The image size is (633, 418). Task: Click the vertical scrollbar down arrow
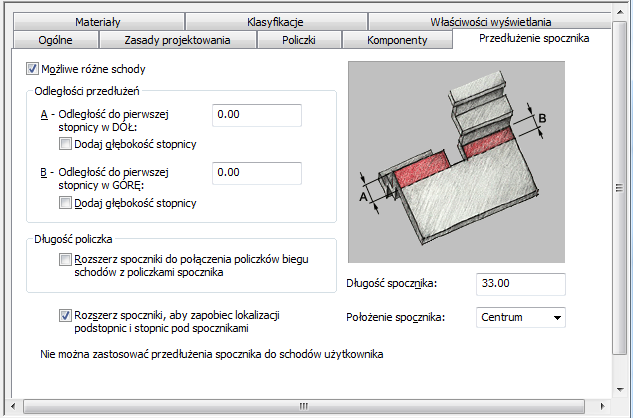(x=620, y=390)
